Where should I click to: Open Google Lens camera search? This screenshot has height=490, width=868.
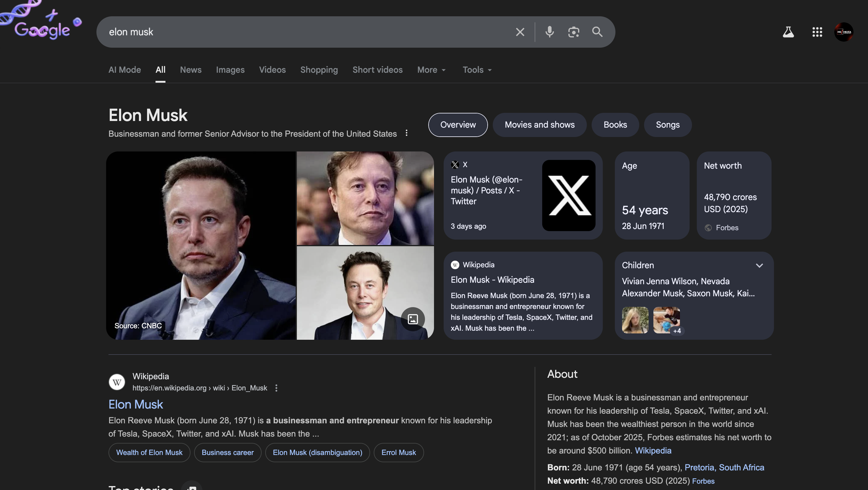573,32
